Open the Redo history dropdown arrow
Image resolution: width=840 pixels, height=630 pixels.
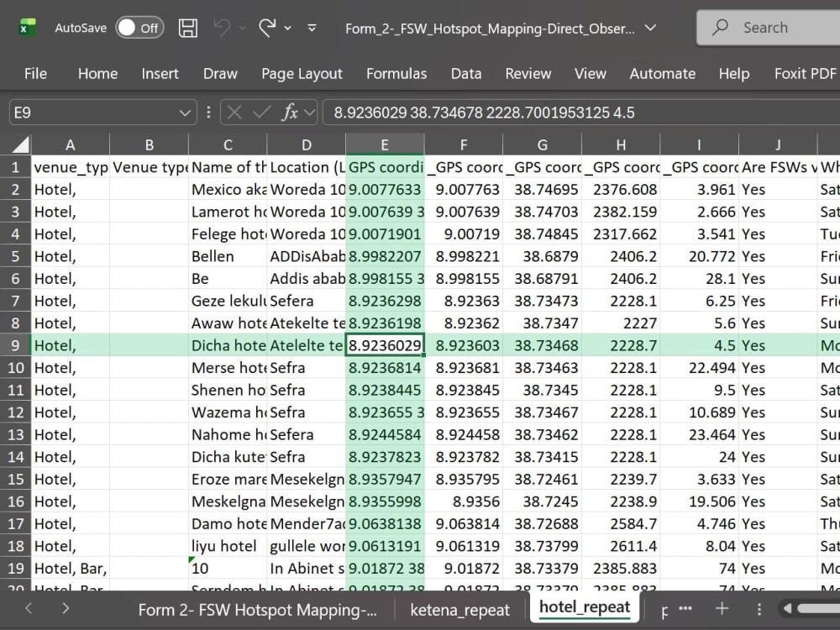click(287, 28)
